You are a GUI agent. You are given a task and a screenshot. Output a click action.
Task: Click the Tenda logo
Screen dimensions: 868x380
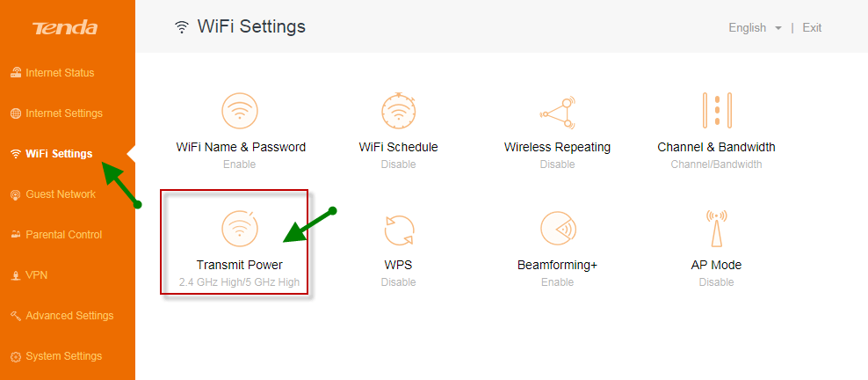click(65, 27)
